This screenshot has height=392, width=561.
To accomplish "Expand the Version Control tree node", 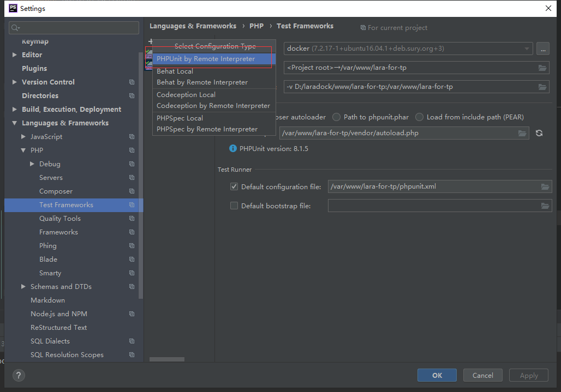I will [15, 82].
